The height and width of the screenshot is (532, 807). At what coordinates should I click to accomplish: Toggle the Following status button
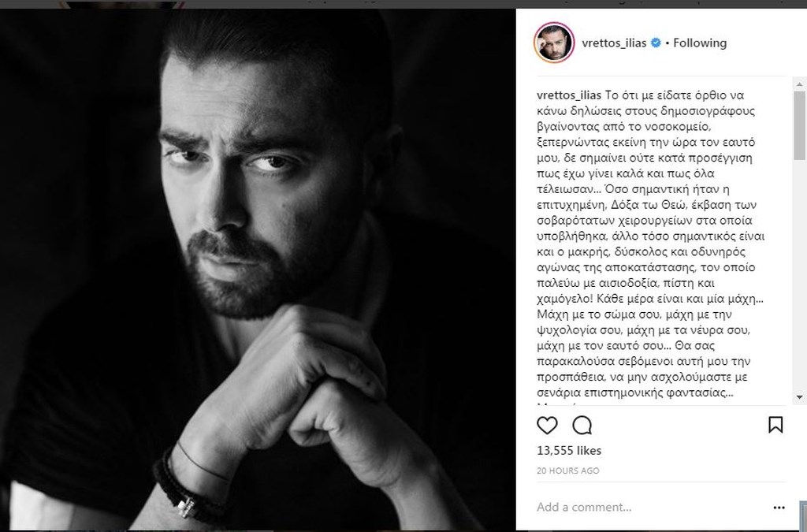[700, 43]
